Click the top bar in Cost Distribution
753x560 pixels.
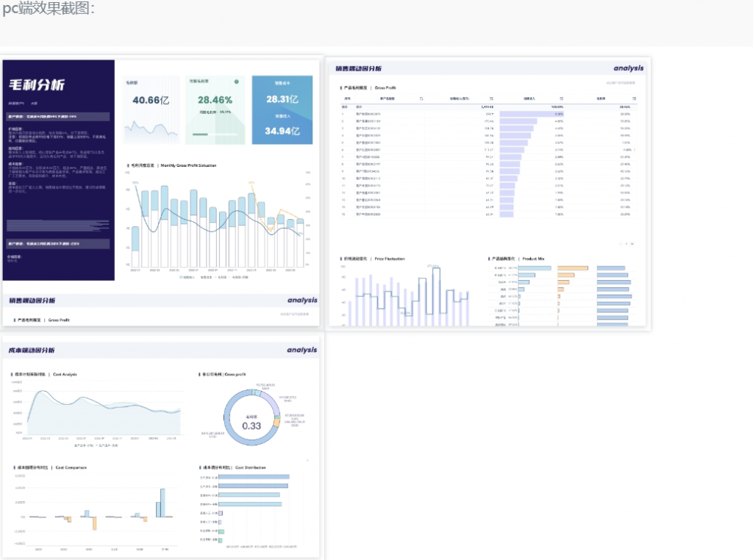254,477
